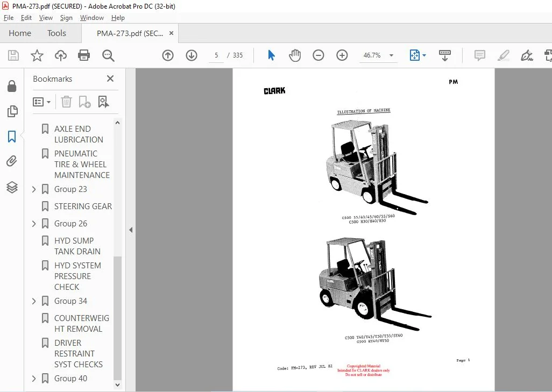Zoom in with plus icon
Screen dimensions: 552x392
click(x=342, y=55)
